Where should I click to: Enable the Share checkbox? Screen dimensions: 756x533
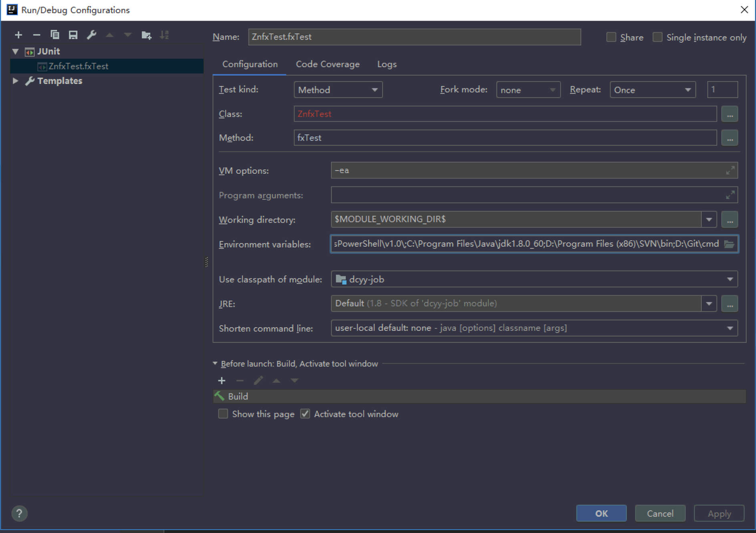point(611,37)
